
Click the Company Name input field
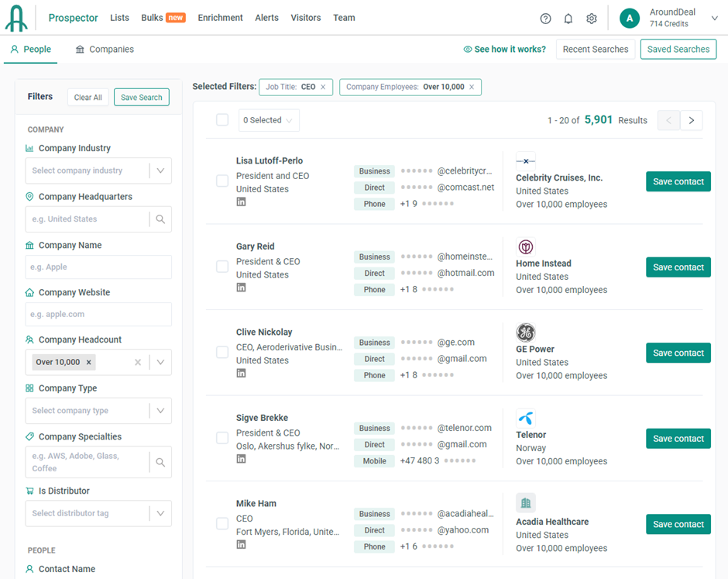tap(98, 267)
